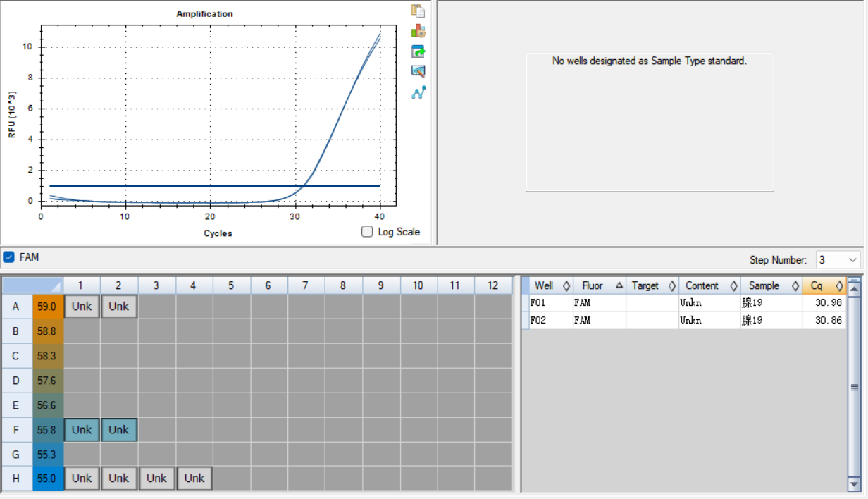The image size is (868, 499).
Task: Select plate column header 11
Action: pyautogui.click(x=455, y=285)
